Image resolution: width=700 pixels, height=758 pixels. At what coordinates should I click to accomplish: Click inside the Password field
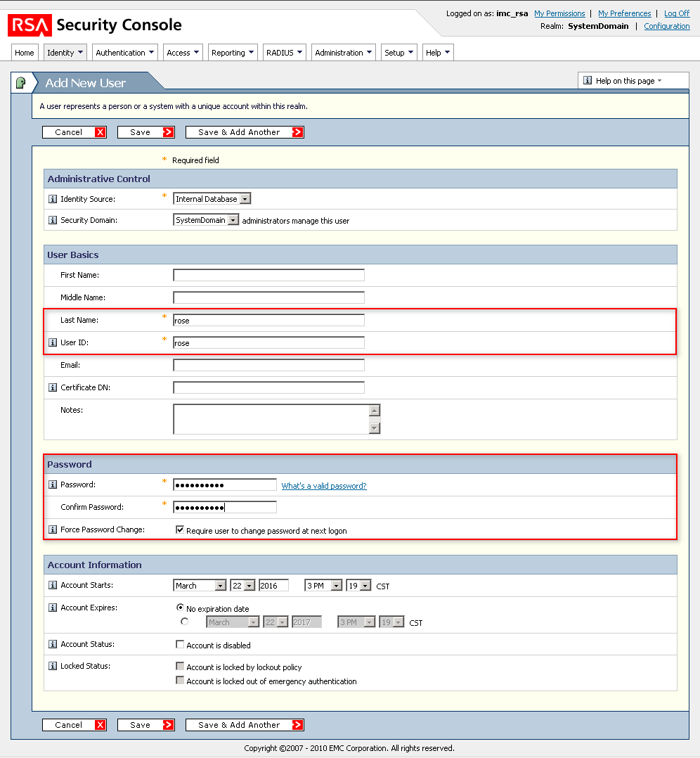pos(225,485)
